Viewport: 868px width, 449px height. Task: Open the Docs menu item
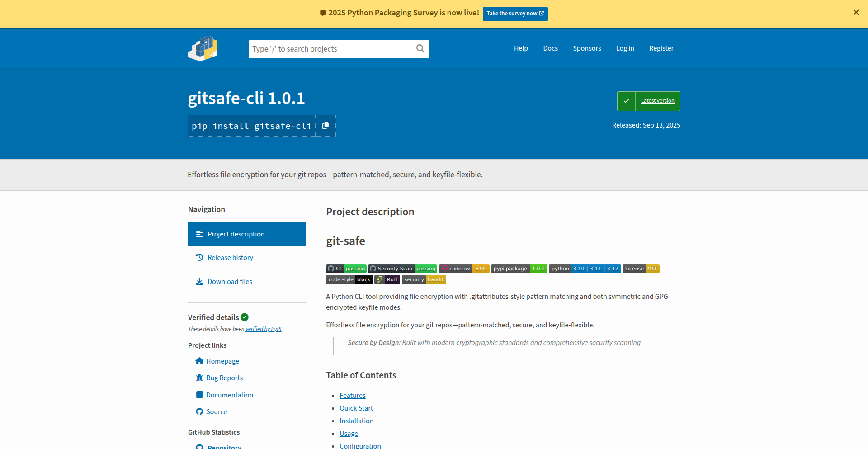[x=550, y=48]
